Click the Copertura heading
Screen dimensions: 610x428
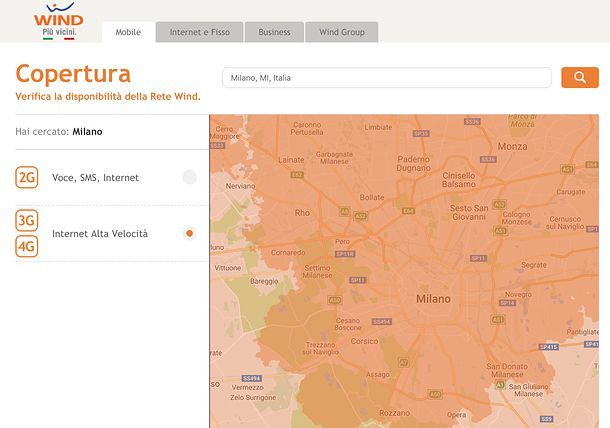[73, 74]
